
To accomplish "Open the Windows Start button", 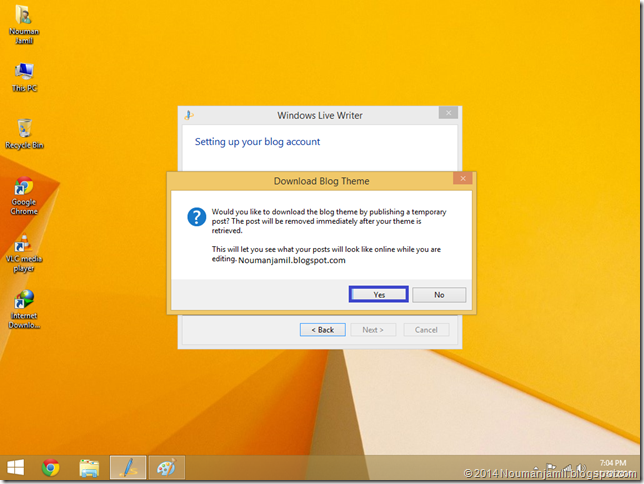I will tap(15, 468).
